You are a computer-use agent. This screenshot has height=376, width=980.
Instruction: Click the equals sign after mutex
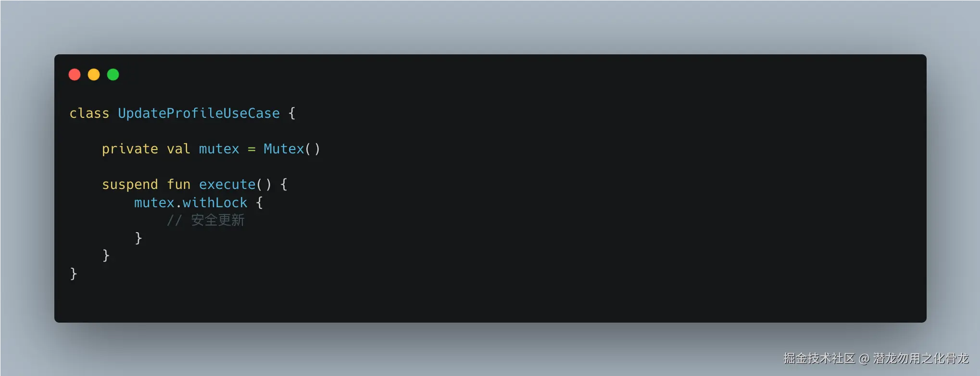point(251,150)
